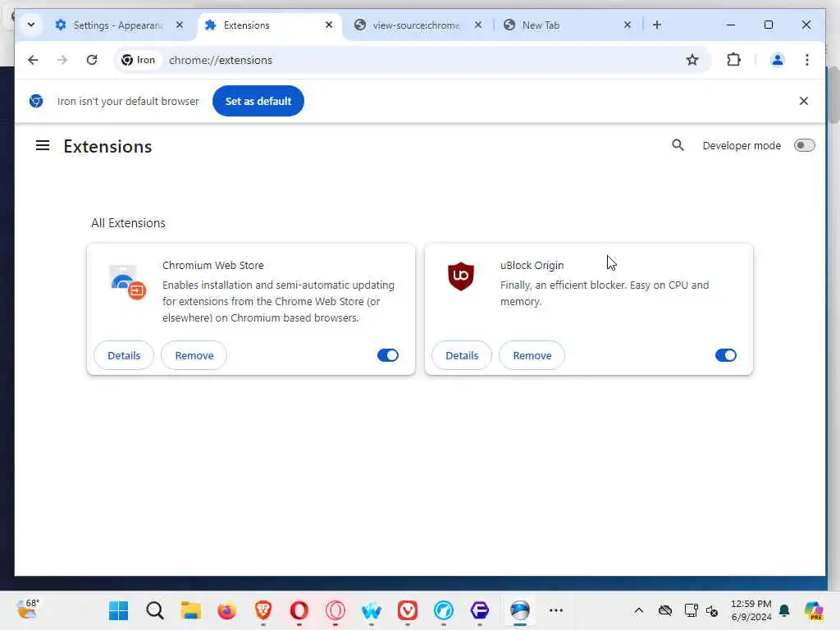Viewport: 840px width, 630px height.
Task: Click the uBlock Origin shield icon
Action: point(461,276)
